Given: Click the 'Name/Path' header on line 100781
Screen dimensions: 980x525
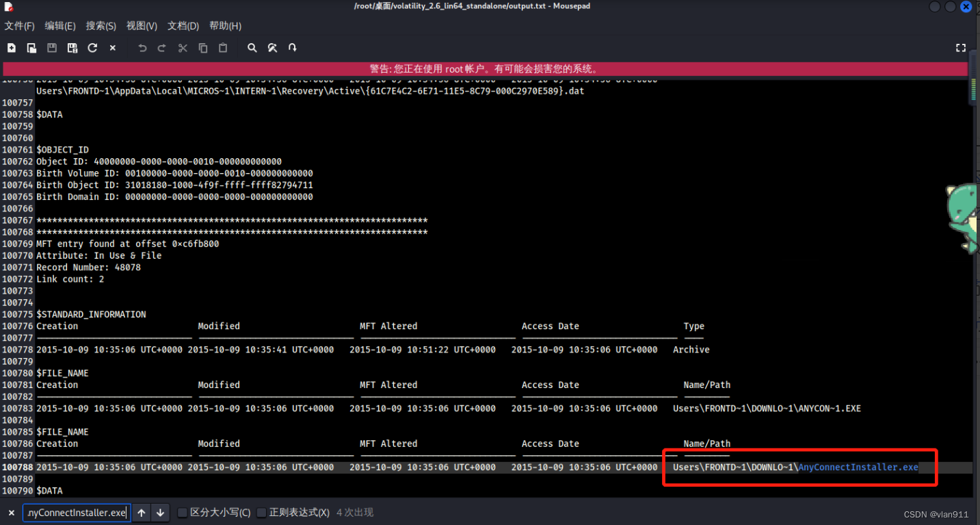Looking at the screenshot, I should [707, 385].
